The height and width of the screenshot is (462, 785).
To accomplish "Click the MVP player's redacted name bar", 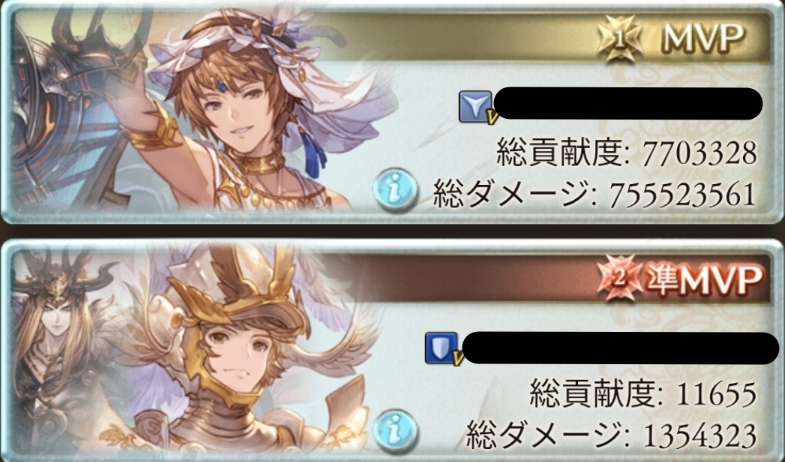I will [x=628, y=103].
